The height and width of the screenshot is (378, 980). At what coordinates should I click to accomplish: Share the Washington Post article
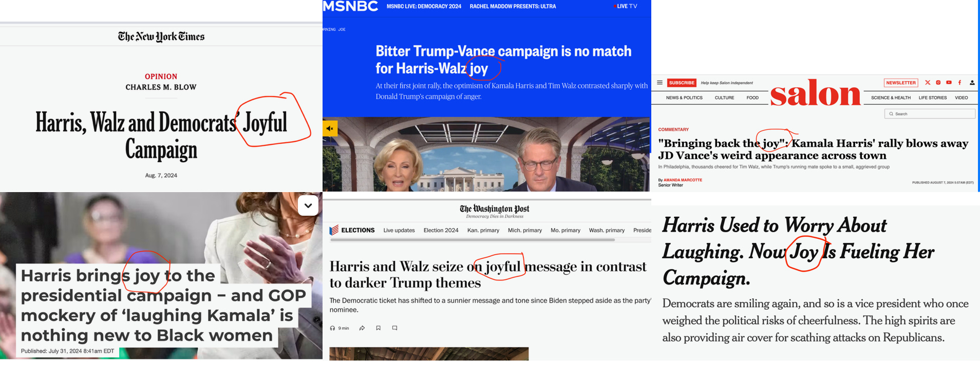tap(362, 328)
